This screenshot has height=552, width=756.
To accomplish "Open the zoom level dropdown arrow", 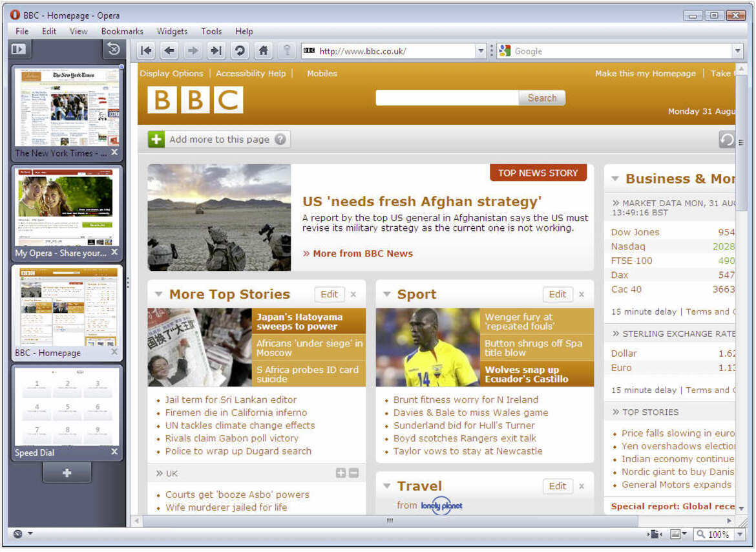I will click(x=740, y=534).
